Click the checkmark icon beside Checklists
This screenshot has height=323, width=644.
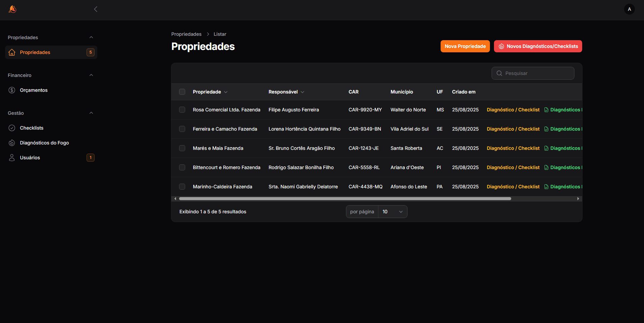[12, 128]
